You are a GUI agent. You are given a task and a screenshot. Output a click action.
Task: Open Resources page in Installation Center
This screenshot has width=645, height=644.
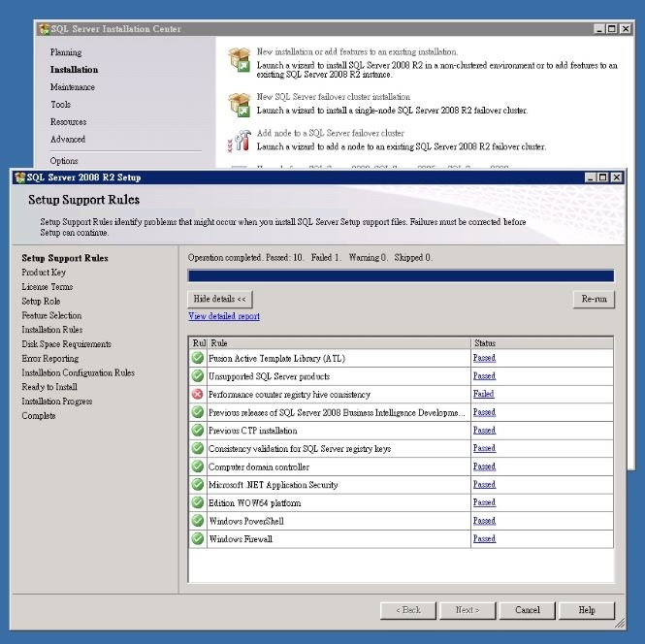[x=68, y=122]
